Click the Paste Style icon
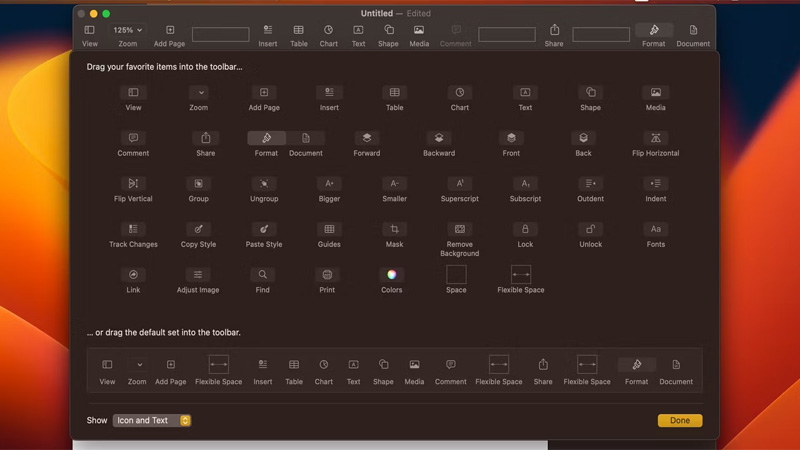The image size is (800, 450). (264, 229)
